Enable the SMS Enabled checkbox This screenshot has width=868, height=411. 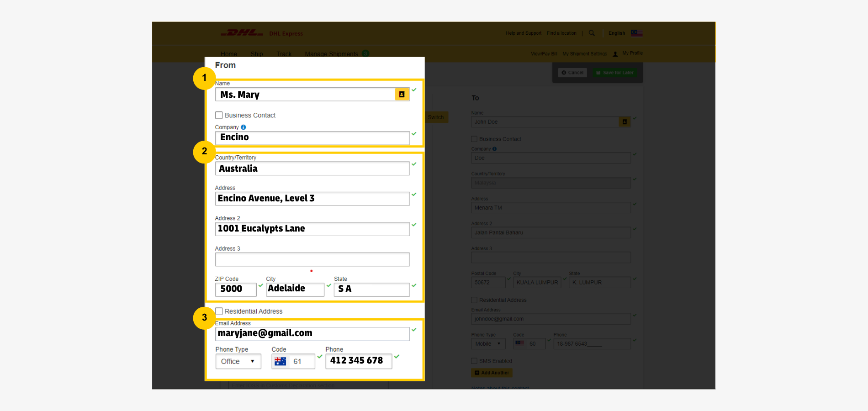[x=474, y=361]
